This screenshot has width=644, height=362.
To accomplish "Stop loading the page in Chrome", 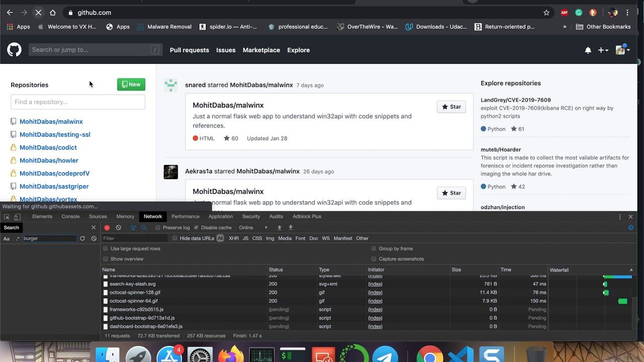I will [x=38, y=13].
